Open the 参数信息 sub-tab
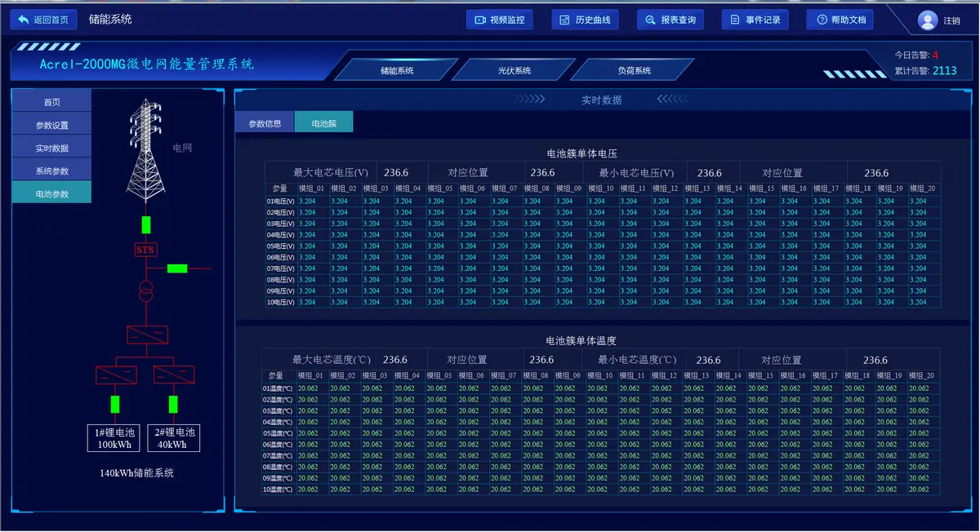980x532 pixels. point(263,121)
